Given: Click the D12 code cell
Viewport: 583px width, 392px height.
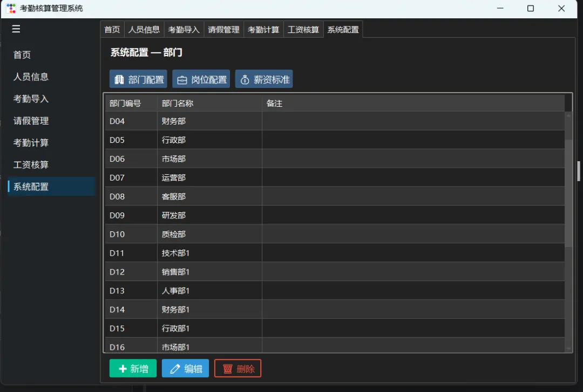Looking at the screenshot, I should coord(131,272).
